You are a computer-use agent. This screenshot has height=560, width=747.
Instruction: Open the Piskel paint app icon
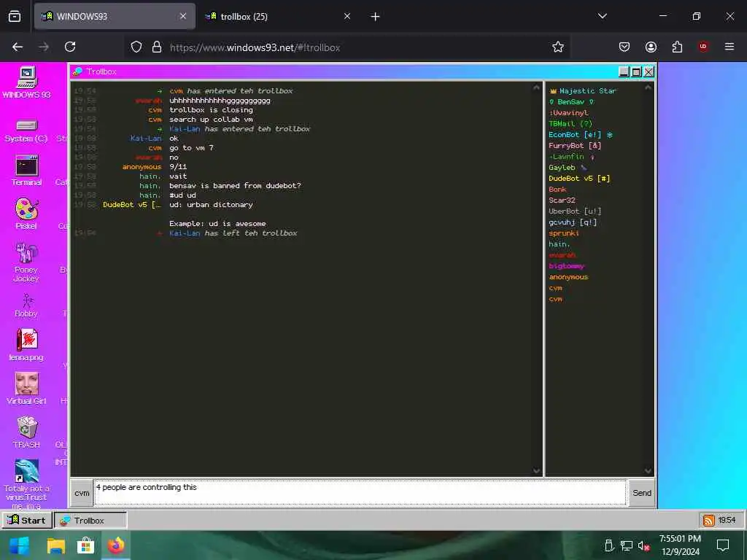(27, 214)
